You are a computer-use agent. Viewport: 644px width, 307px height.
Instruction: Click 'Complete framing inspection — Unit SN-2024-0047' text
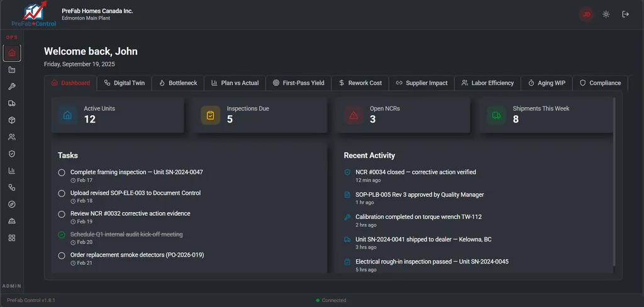(x=136, y=172)
